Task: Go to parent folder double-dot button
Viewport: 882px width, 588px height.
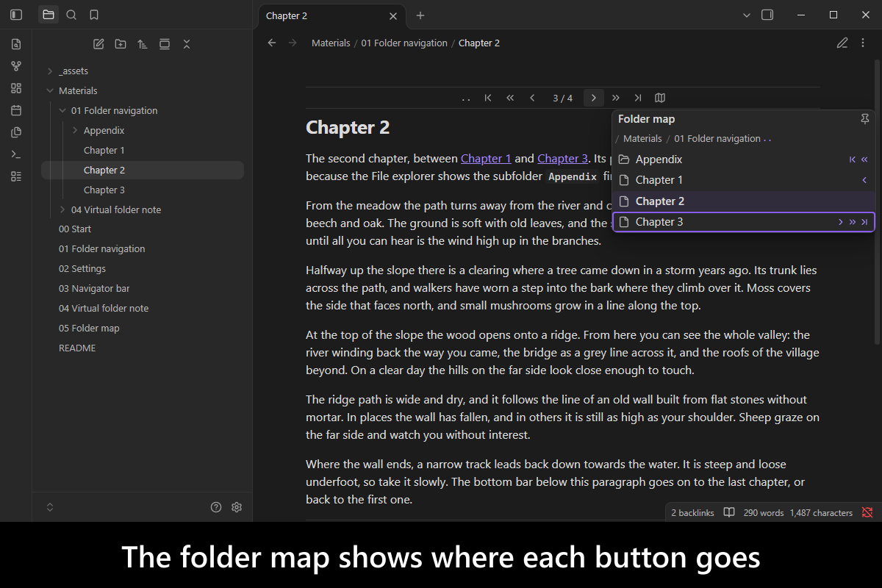Action: [466, 98]
